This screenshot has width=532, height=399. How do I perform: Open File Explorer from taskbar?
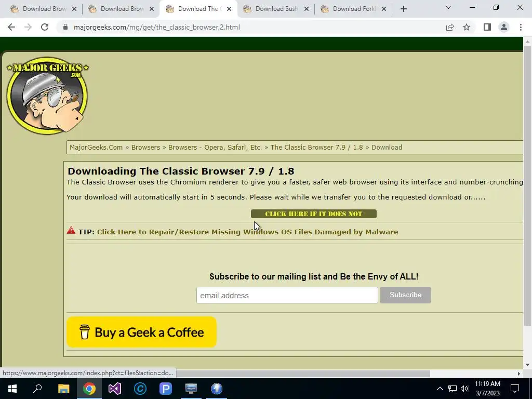63,389
